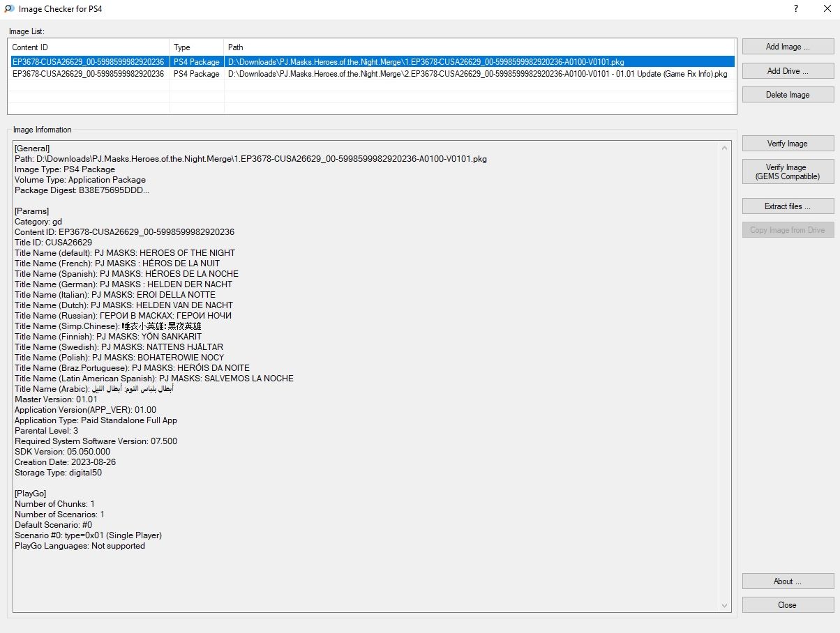The width and height of the screenshot is (840, 633).
Task: Click the Title Name (default) line
Action: tap(125, 253)
